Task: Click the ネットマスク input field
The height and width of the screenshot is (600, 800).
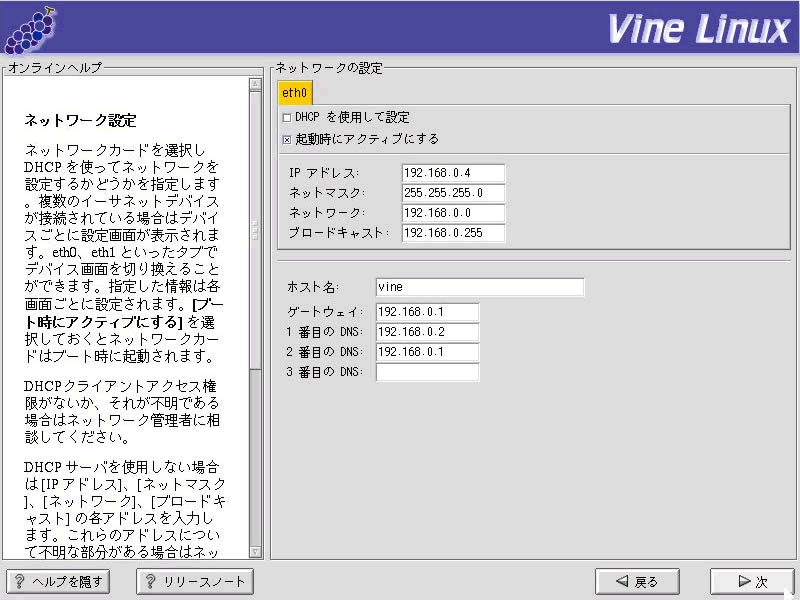Action: click(453, 193)
